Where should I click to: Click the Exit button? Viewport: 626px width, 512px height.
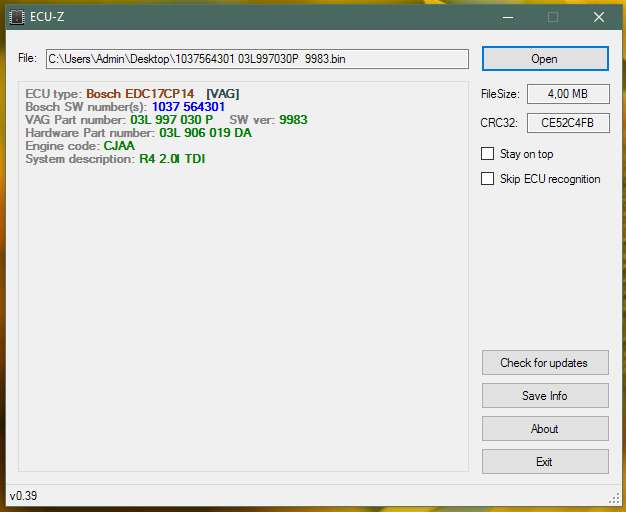545,462
